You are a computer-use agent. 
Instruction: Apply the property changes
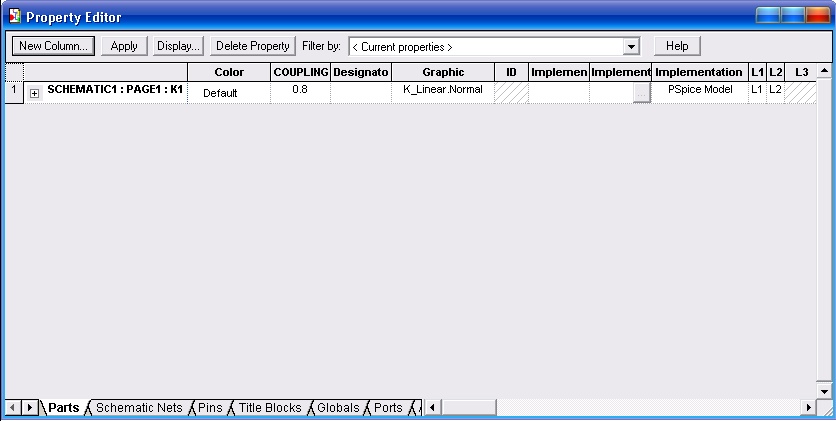[124, 46]
